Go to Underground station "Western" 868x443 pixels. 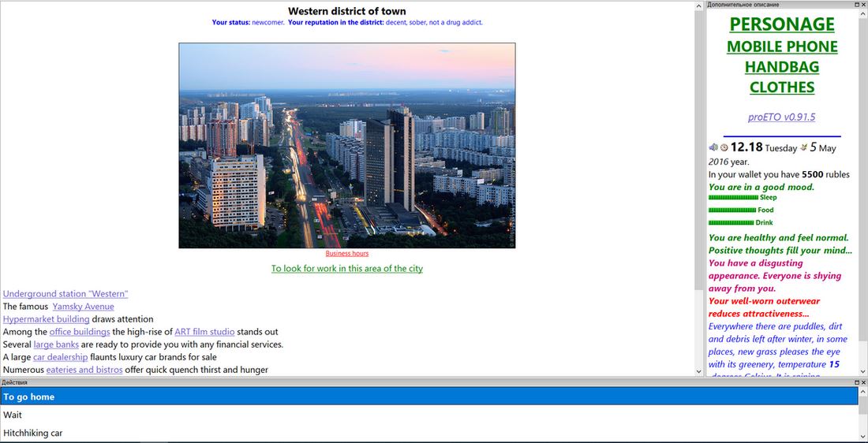65,294
